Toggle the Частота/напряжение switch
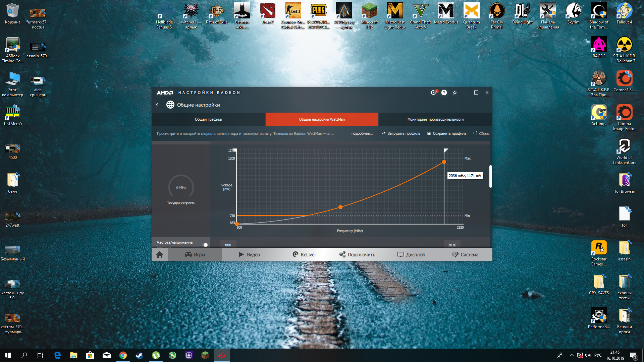Screen dimensions: 644x362 (205, 245)
